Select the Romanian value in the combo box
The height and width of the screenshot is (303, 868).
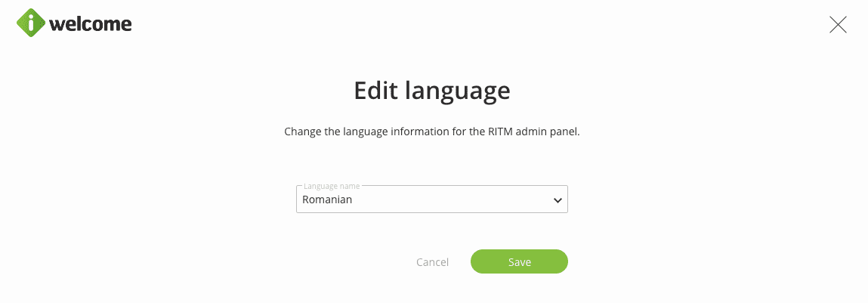327,200
